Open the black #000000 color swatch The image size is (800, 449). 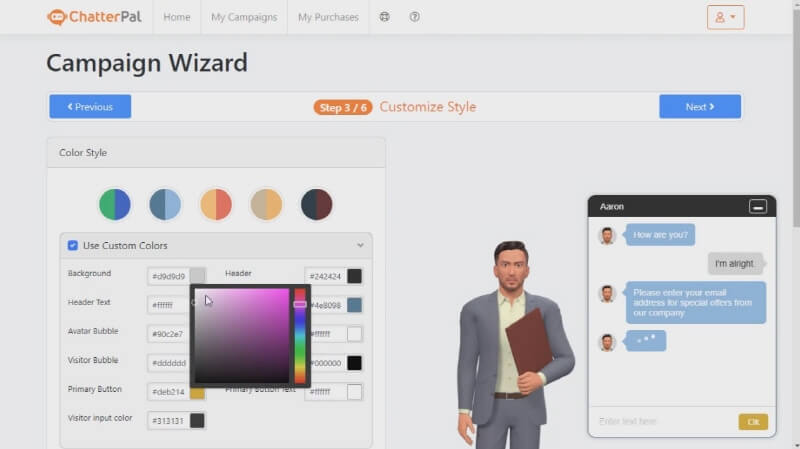tap(355, 363)
